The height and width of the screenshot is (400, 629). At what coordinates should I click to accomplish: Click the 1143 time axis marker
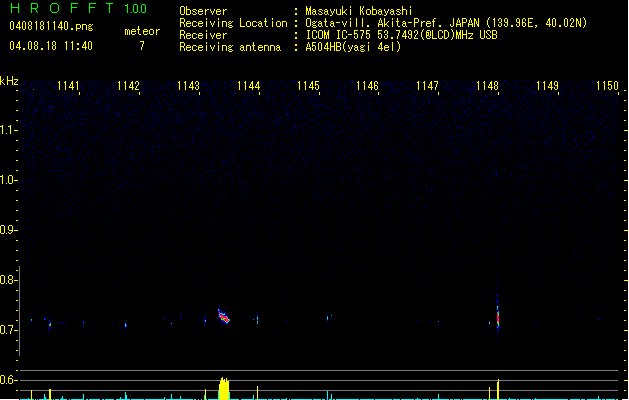pos(188,86)
